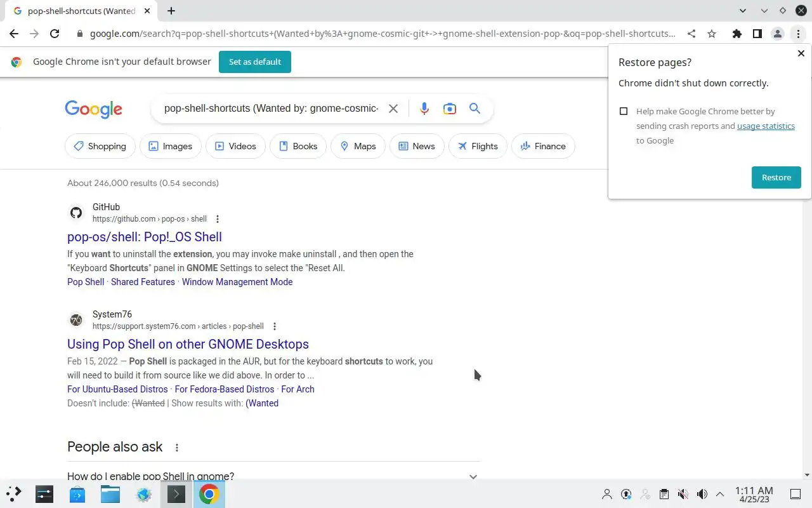Image resolution: width=812 pixels, height=508 pixels.
Task: Open Chrome profile avatar icon
Action: (x=778, y=34)
